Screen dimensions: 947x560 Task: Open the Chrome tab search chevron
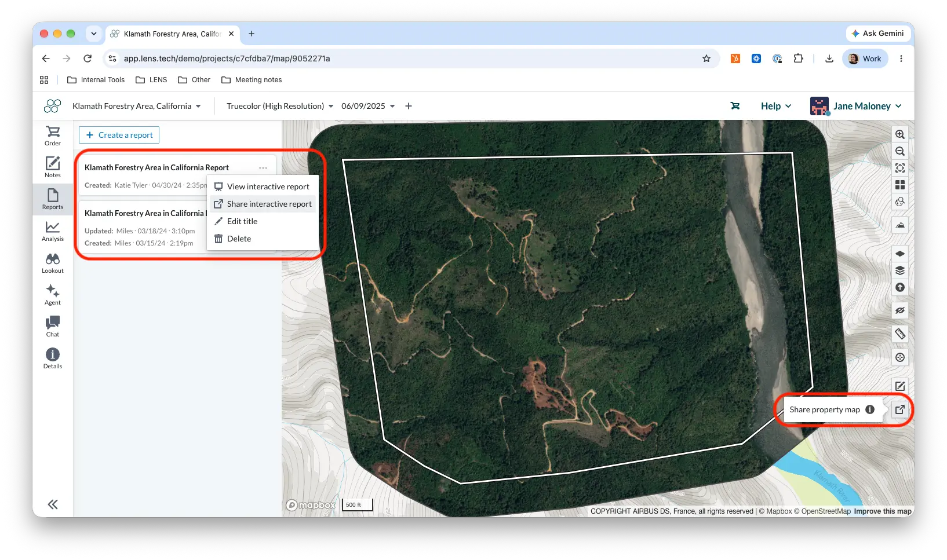point(94,34)
